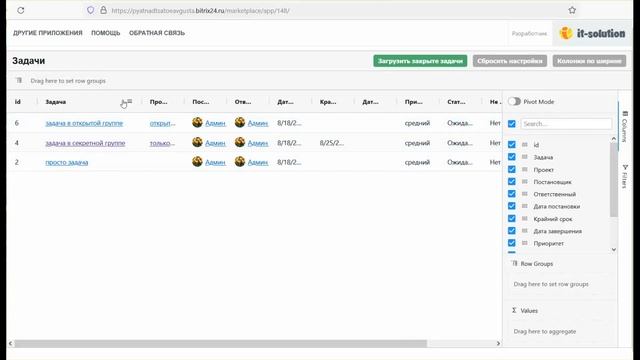The height and width of the screenshot is (360, 640).
Task: Grab drag handle icon beside Дата постановки
Action: (524, 206)
